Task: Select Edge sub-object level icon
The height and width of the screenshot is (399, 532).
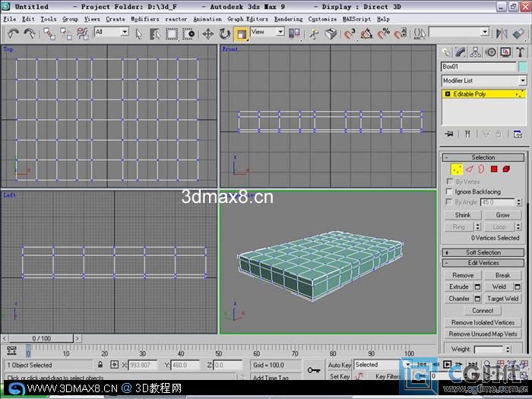Action: (x=469, y=169)
